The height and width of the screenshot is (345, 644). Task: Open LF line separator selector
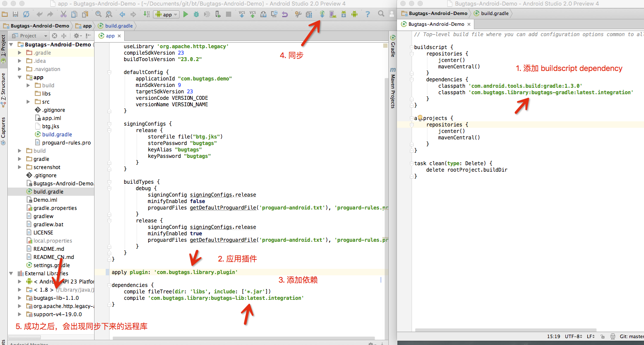[592, 336]
